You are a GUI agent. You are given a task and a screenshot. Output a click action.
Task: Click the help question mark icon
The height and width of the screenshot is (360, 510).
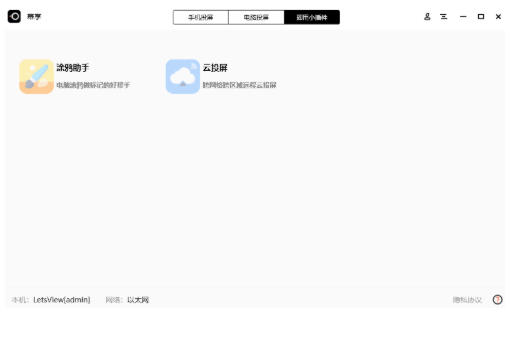tap(497, 300)
